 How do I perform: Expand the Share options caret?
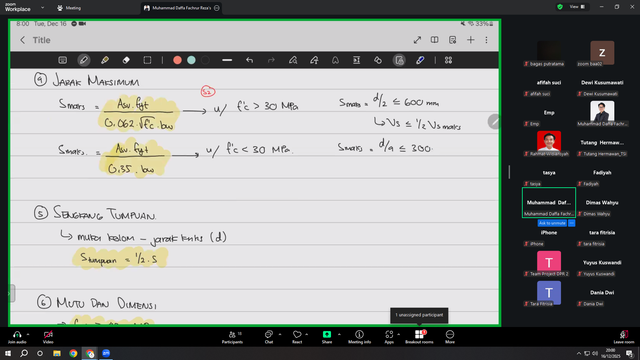[339, 334]
